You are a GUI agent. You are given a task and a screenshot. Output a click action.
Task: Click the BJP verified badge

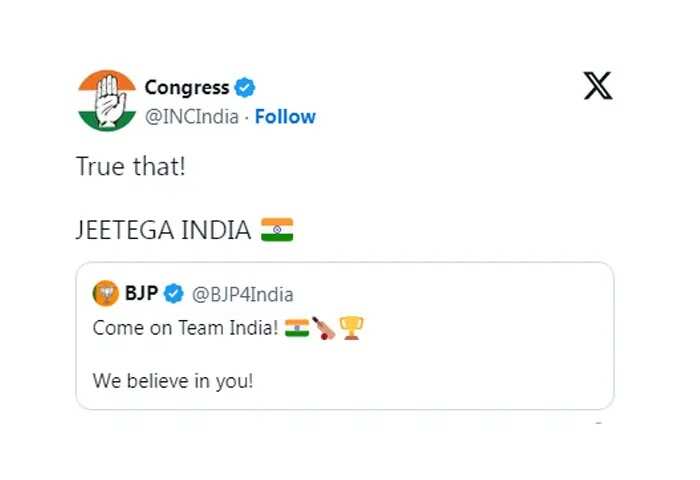point(174,294)
